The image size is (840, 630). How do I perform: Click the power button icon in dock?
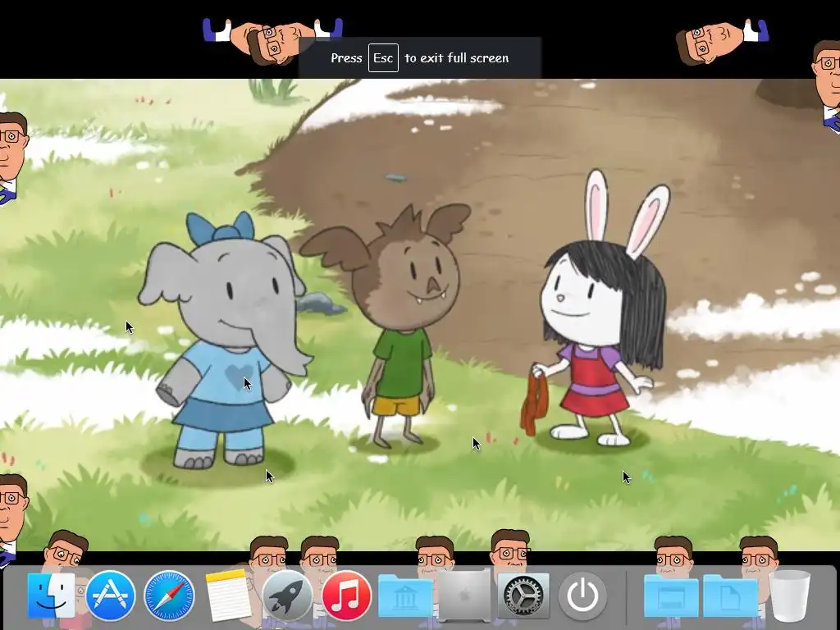pyautogui.click(x=582, y=596)
